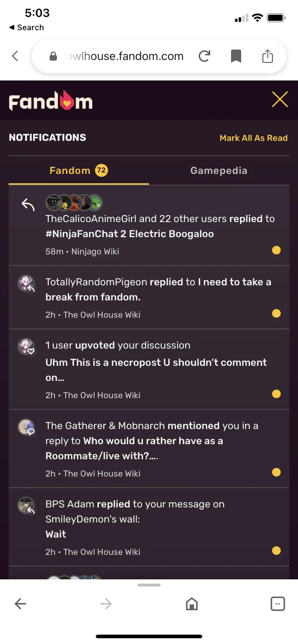Open the tabs overview icon

point(277,604)
